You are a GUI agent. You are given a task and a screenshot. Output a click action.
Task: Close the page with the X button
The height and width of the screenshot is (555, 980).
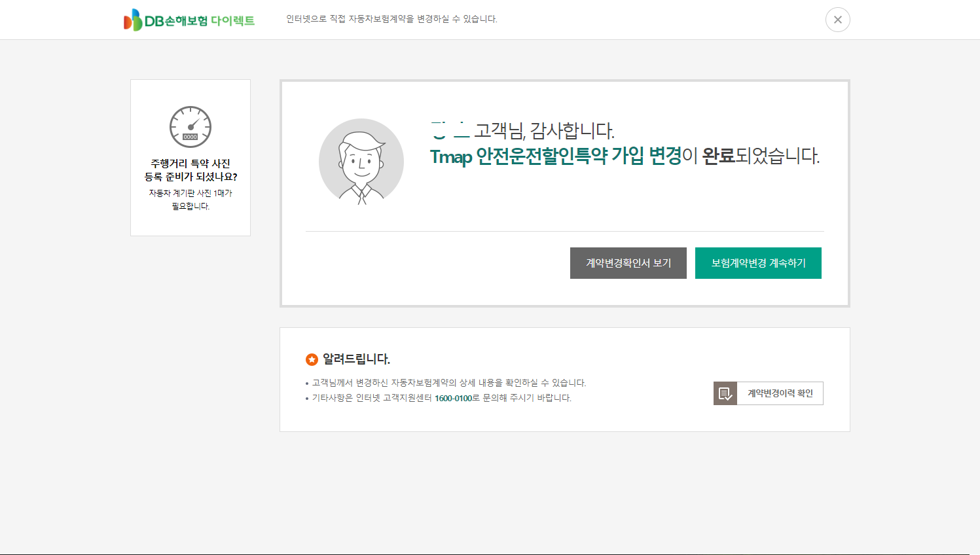837,20
